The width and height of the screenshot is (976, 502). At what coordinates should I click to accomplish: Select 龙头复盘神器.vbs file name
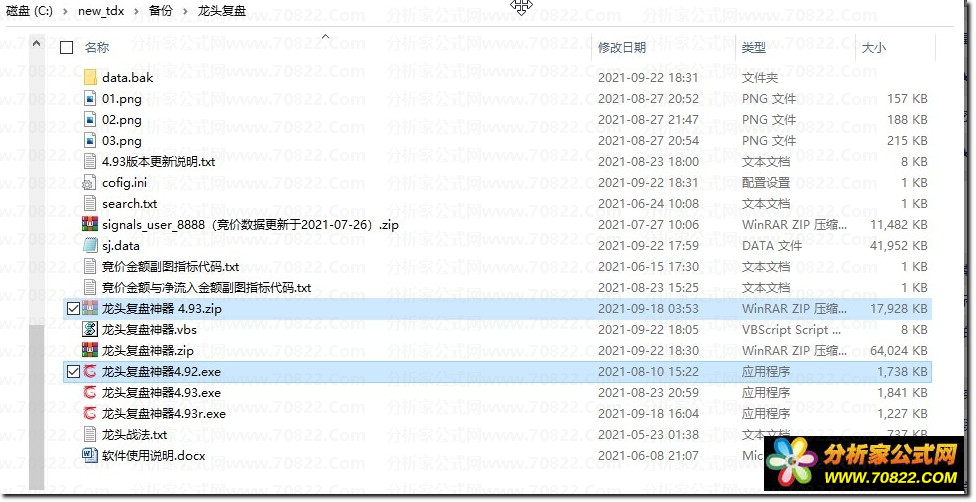click(x=149, y=329)
